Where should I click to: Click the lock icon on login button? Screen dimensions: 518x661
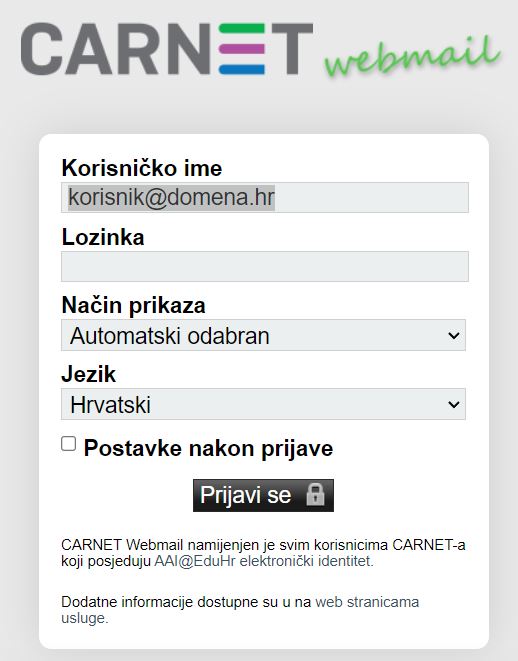[x=315, y=494]
